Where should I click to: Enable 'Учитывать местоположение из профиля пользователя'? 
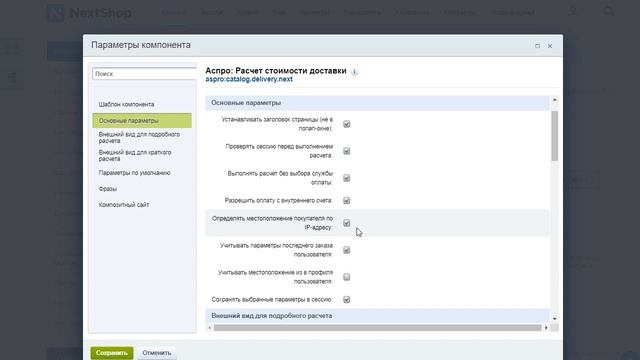pyautogui.click(x=347, y=277)
